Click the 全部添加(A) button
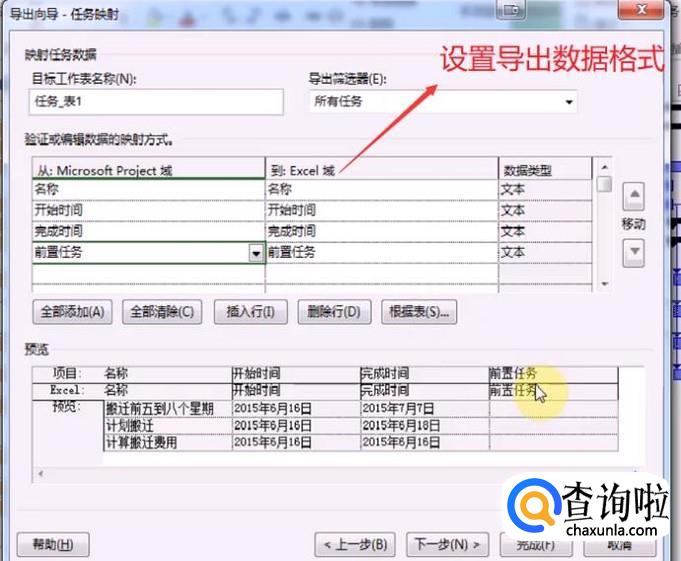 pos(73,312)
